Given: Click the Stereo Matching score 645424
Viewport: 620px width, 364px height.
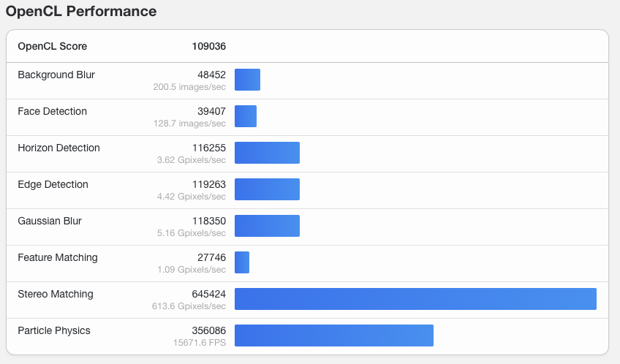Looking at the screenshot, I should tap(208, 294).
